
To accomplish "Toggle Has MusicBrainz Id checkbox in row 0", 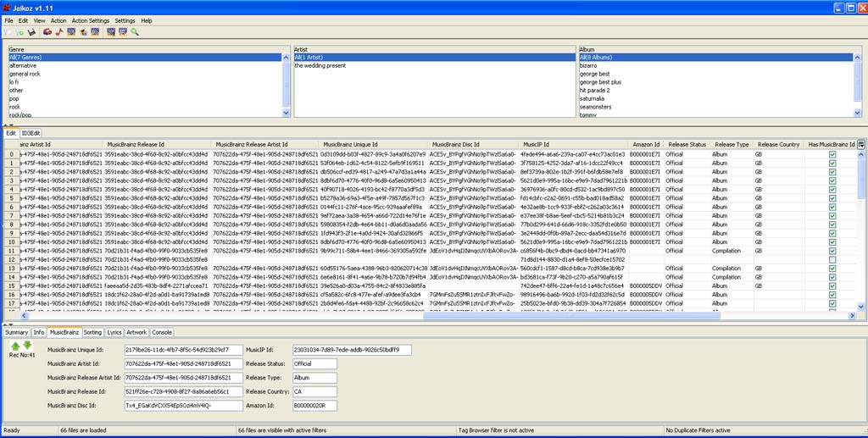I will [x=832, y=154].
